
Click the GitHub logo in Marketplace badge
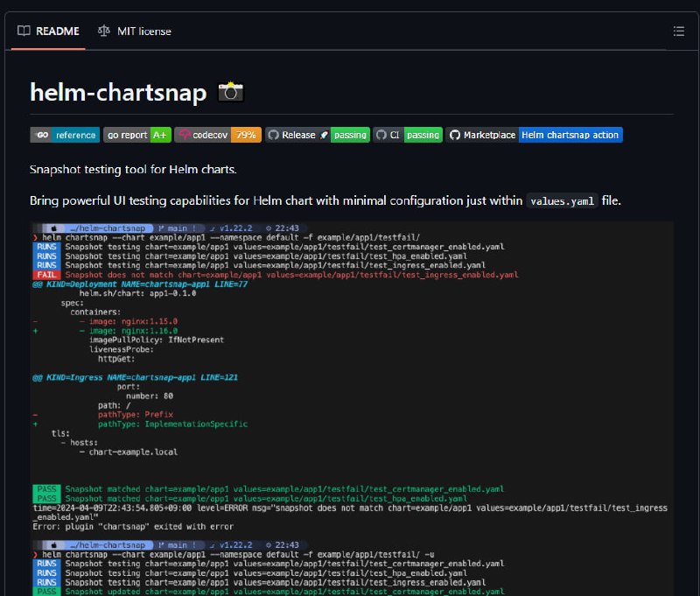click(455, 135)
